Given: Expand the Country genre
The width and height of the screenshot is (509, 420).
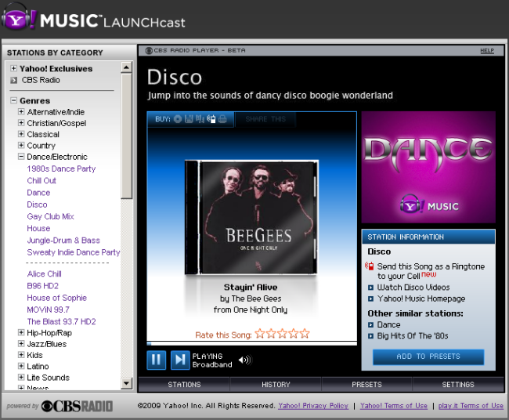Looking at the screenshot, I should point(21,145).
